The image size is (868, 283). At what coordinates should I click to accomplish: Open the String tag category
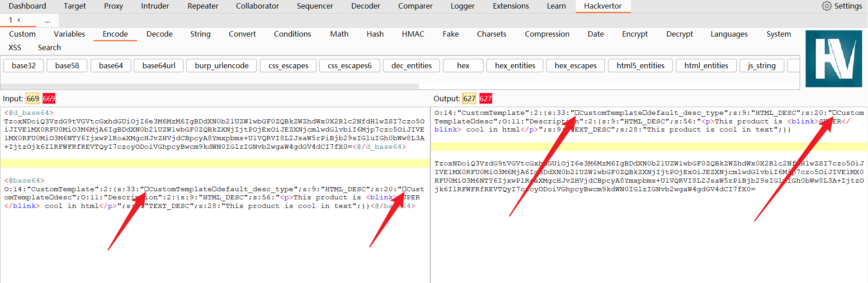tap(200, 34)
